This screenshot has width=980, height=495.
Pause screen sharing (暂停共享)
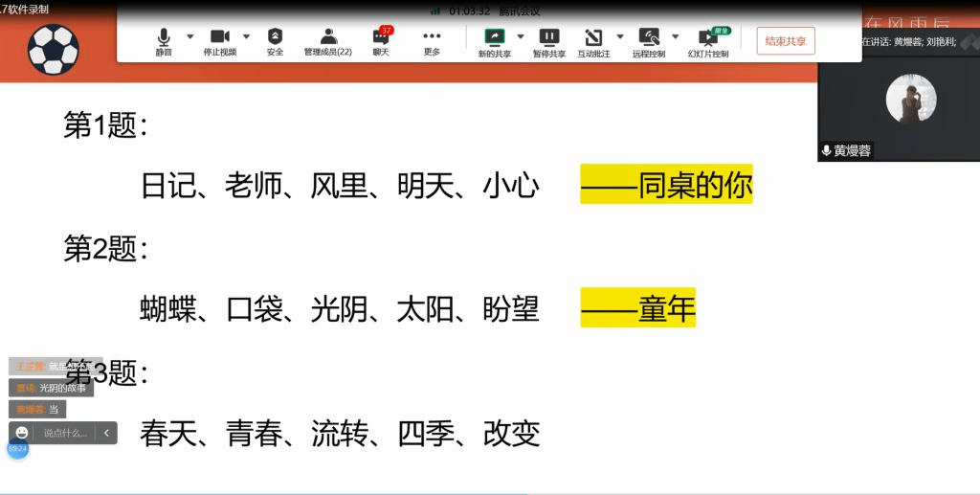(548, 40)
